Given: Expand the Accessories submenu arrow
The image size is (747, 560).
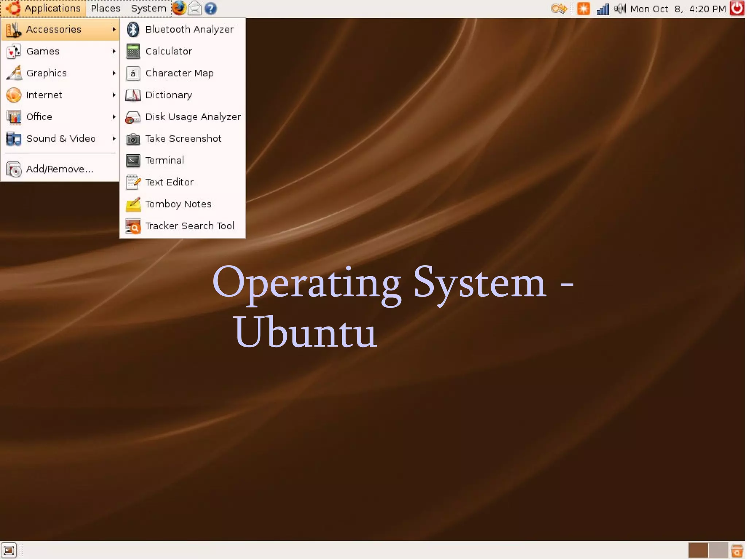Looking at the screenshot, I should [114, 29].
